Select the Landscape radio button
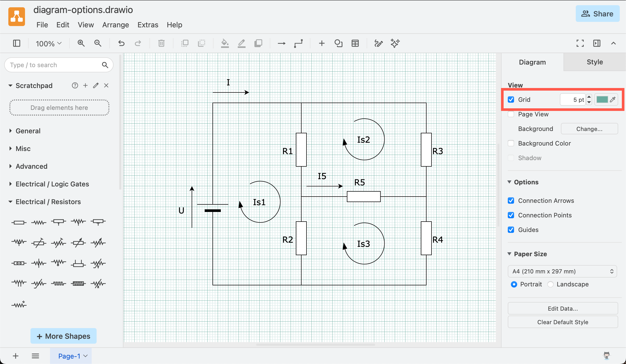The image size is (626, 364). pos(550,284)
